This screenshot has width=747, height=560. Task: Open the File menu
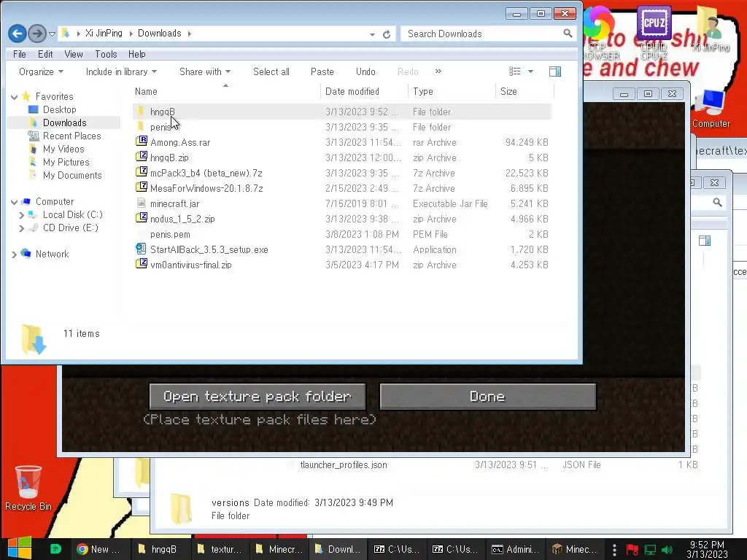(x=20, y=54)
